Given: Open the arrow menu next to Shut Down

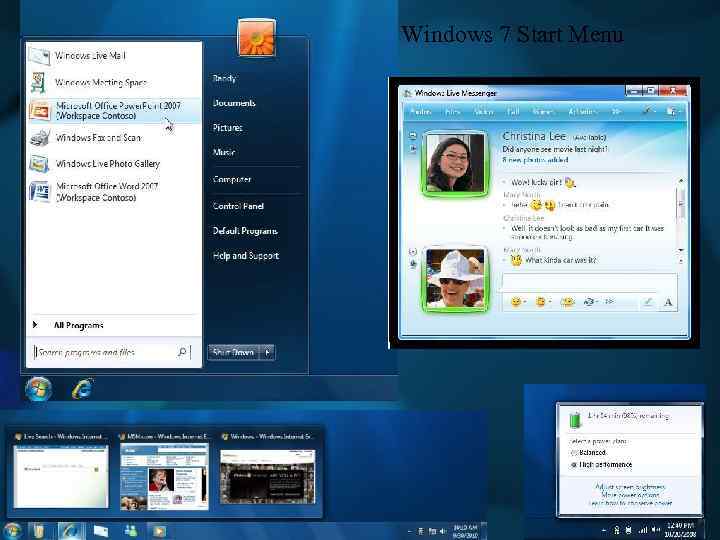Looking at the screenshot, I should point(268,352).
